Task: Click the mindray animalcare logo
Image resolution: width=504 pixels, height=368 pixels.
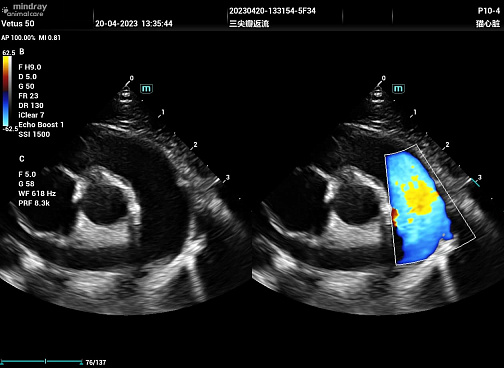Action: (24, 10)
